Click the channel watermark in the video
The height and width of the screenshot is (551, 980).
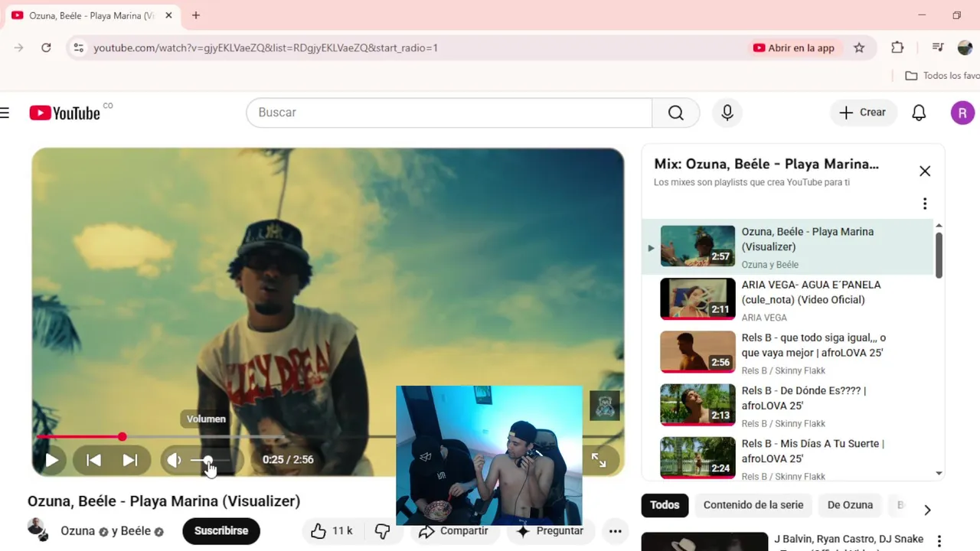click(605, 406)
